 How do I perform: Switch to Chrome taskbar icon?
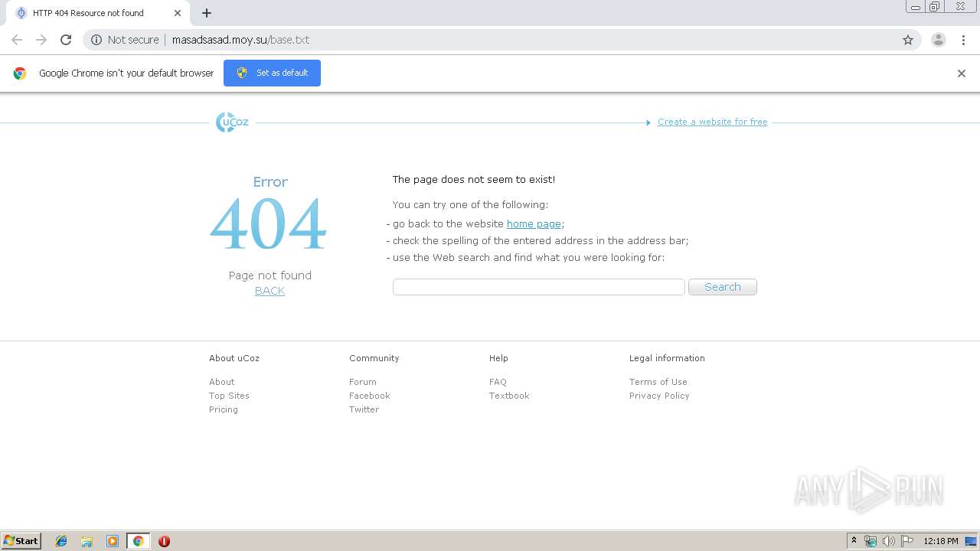tap(138, 541)
